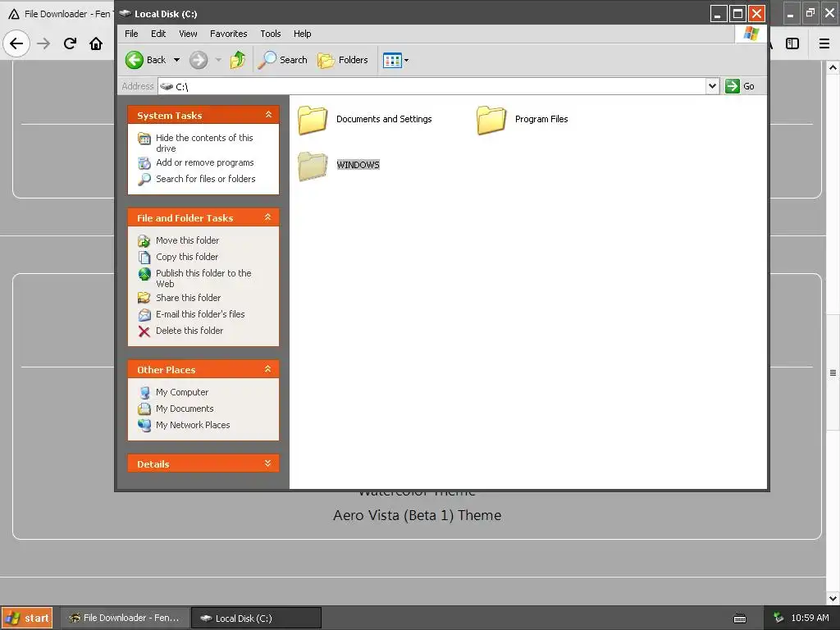Open the Back history dropdown arrow

176,60
